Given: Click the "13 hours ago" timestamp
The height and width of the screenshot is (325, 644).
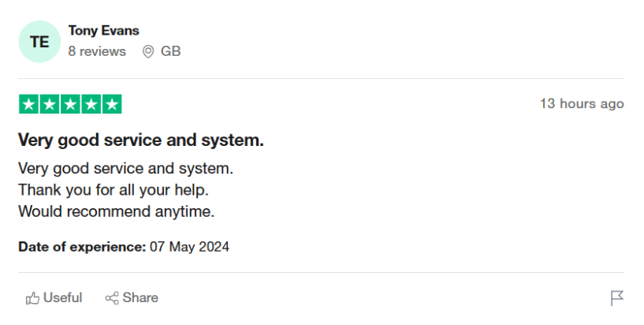Looking at the screenshot, I should click(x=581, y=104).
